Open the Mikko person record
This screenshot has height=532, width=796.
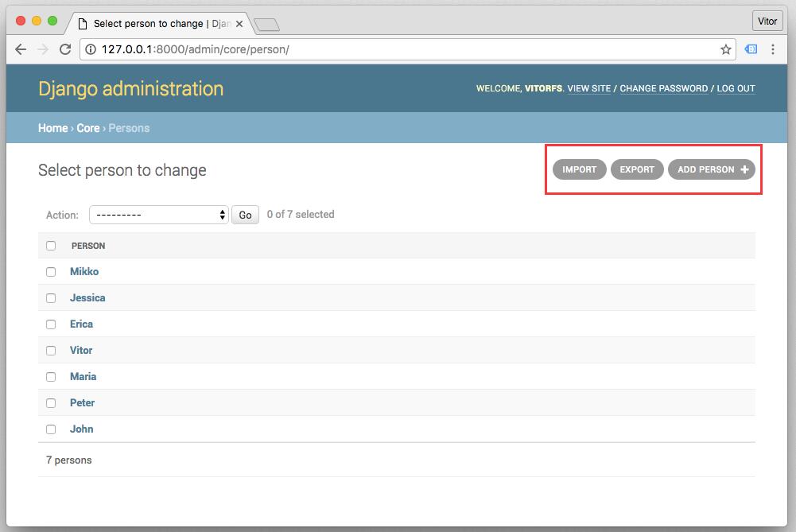84,272
